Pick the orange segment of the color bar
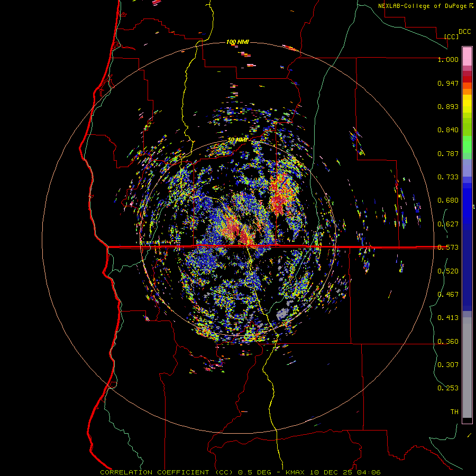 click(467, 91)
